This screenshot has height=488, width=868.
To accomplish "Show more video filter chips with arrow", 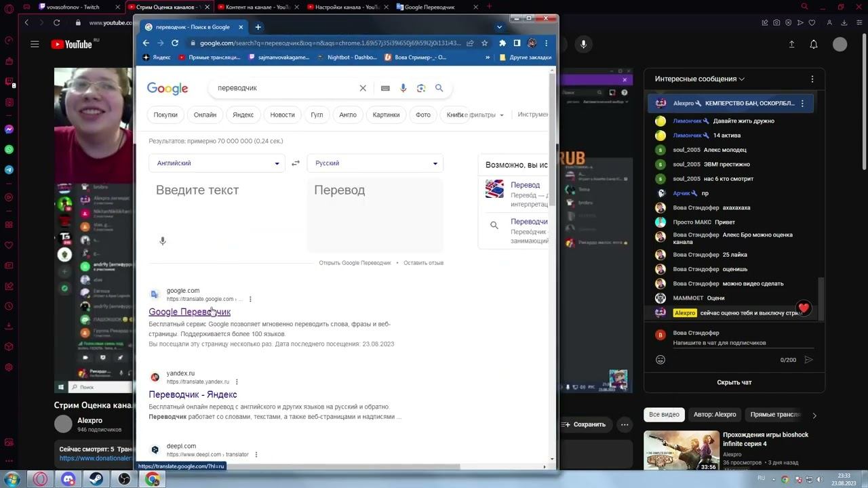I will point(814,415).
